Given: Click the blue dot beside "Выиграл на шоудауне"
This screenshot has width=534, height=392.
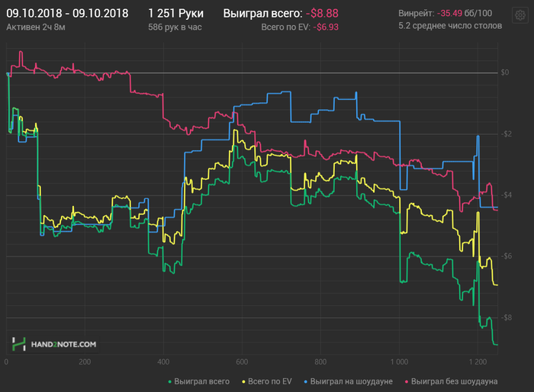Looking at the screenshot, I should 305,382.
